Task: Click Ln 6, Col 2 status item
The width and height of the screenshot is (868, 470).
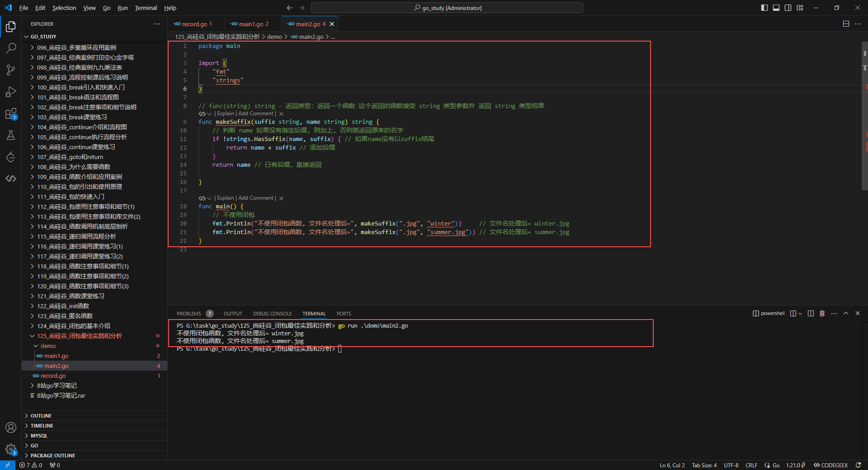Action: tap(672, 465)
